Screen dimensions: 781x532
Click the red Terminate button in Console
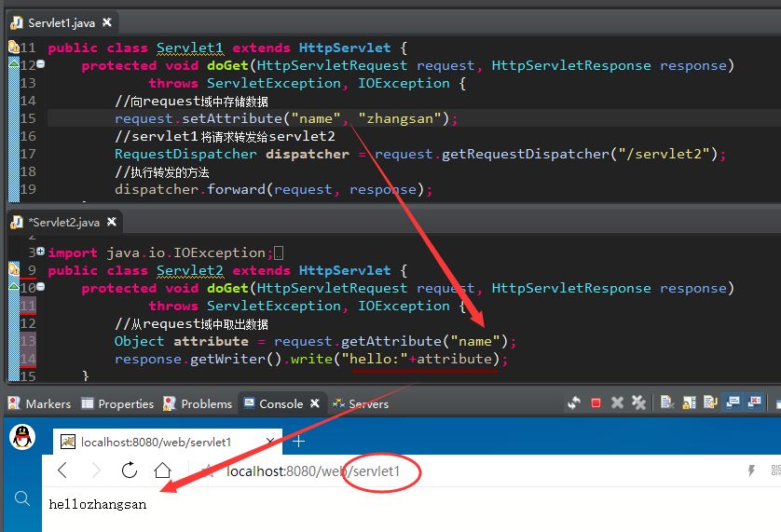point(596,403)
